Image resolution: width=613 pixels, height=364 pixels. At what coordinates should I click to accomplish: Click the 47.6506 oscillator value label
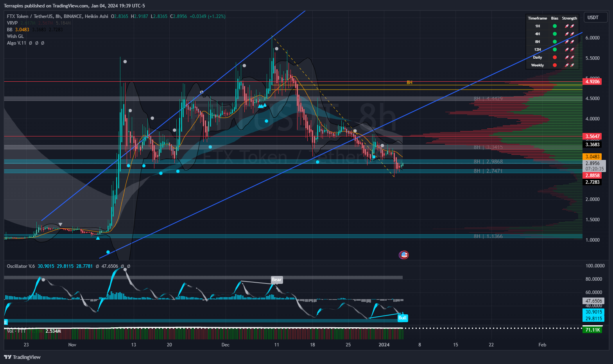point(593,301)
